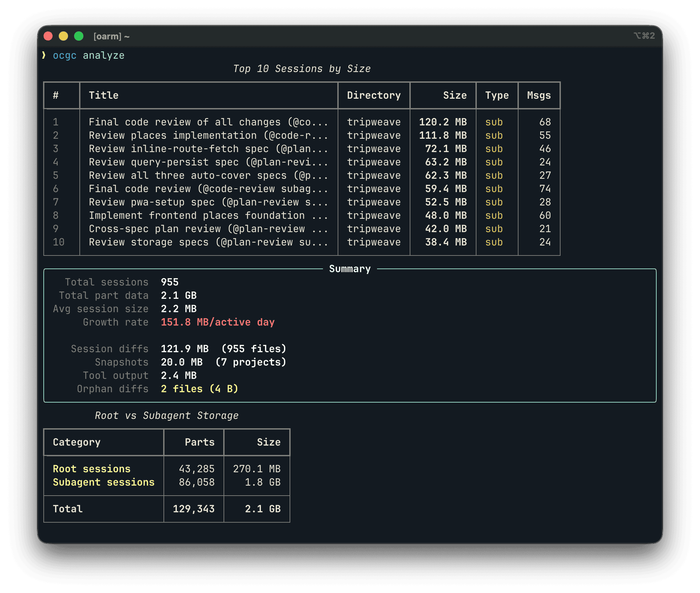Click 'Root sessions' category label
Image resolution: width=700 pixels, height=593 pixels.
(x=91, y=469)
